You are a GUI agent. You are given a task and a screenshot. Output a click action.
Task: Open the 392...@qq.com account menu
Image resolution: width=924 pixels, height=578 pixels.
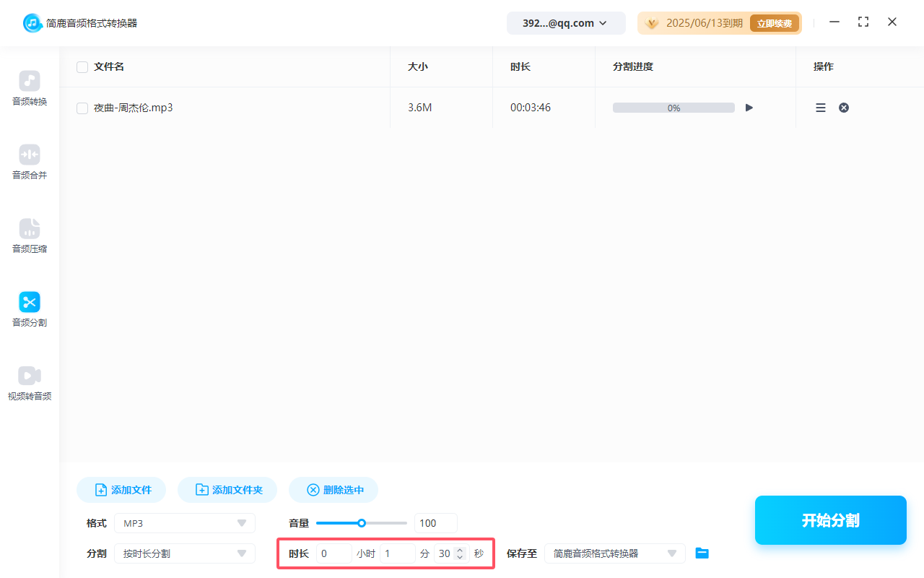(566, 22)
